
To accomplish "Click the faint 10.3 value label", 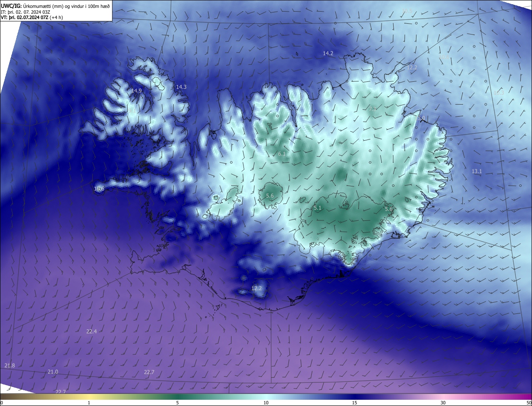I will (498, 93).
